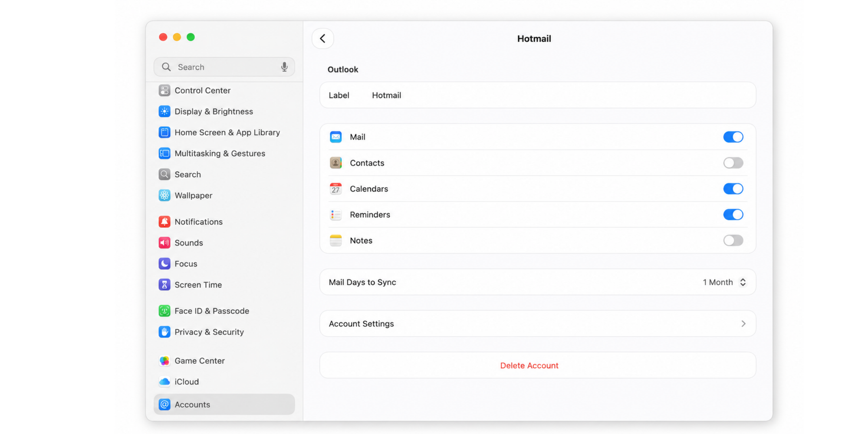Select Focus in the sidebar
Viewport: 868px width, 434px height.
[224, 264]
